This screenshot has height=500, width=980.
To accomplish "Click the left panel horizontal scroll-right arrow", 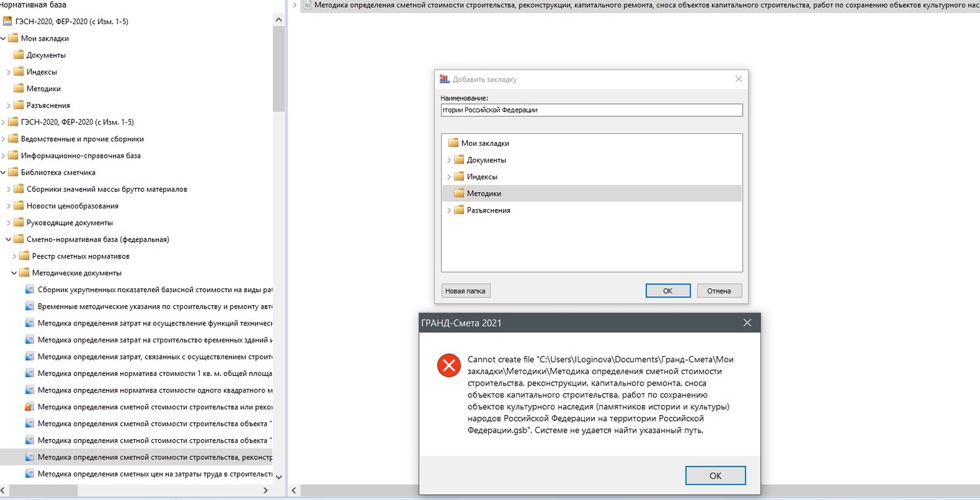I will point(266,490).
